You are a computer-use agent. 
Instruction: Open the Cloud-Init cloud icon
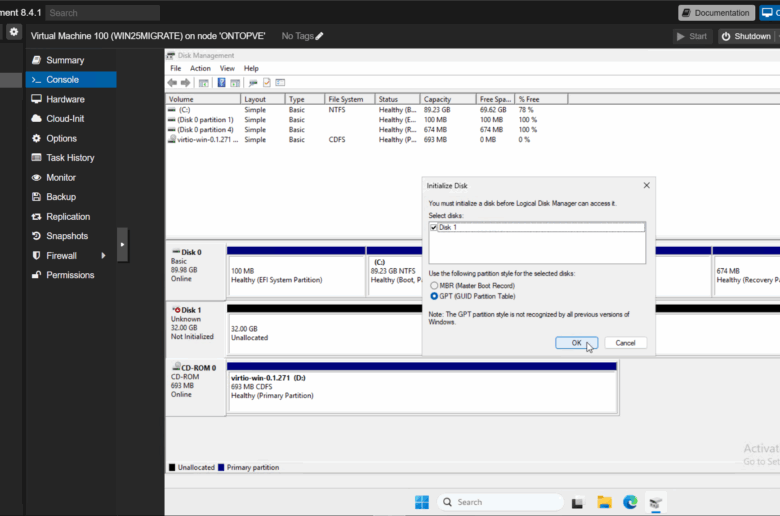click(x=36, y=118)
